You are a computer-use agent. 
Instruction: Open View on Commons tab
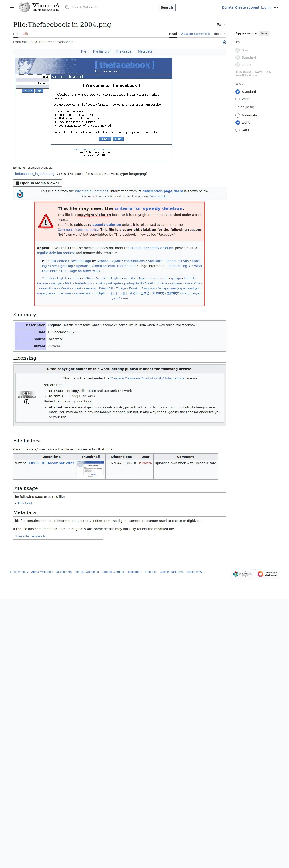(x=195, y=34)
